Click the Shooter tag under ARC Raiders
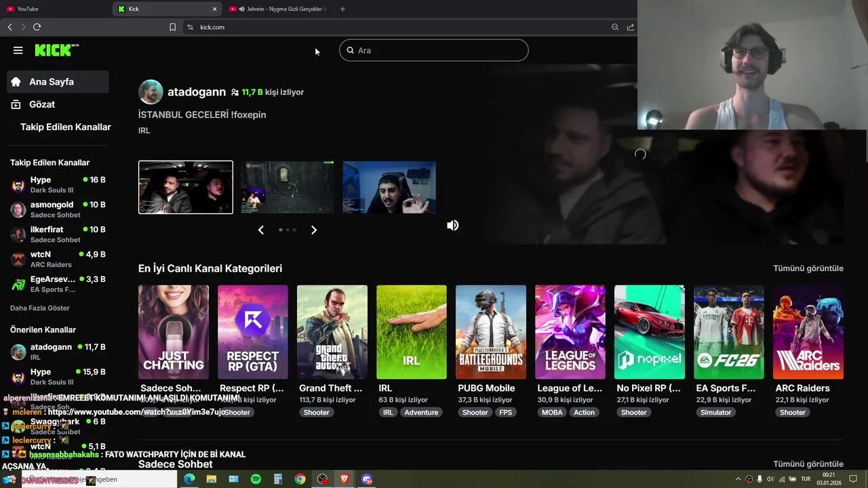 [793, 412]
